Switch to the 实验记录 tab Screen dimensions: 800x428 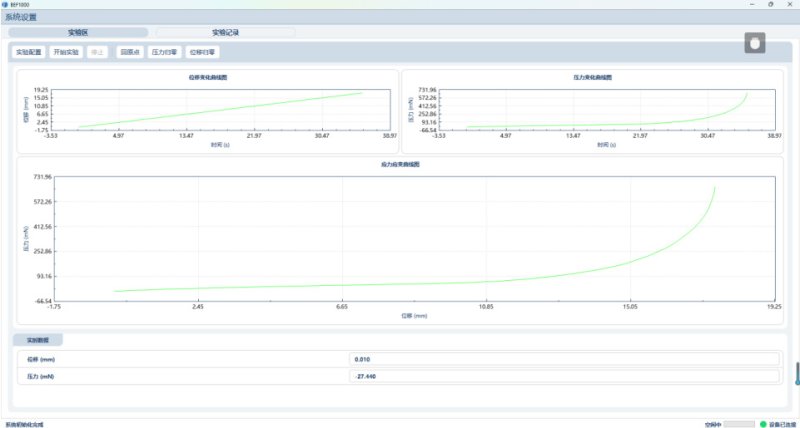[x=225, y=33]
